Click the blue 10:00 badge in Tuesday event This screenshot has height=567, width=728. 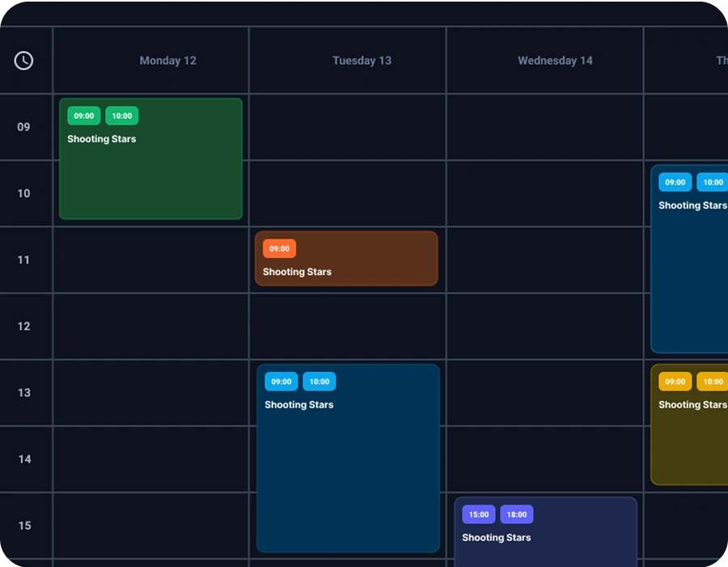click(320, 381)
